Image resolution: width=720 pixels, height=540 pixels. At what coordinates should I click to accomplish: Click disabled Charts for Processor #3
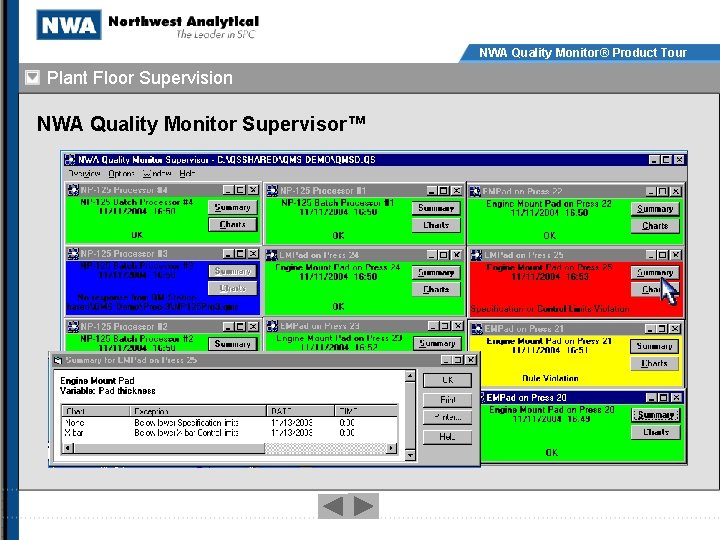233,288
